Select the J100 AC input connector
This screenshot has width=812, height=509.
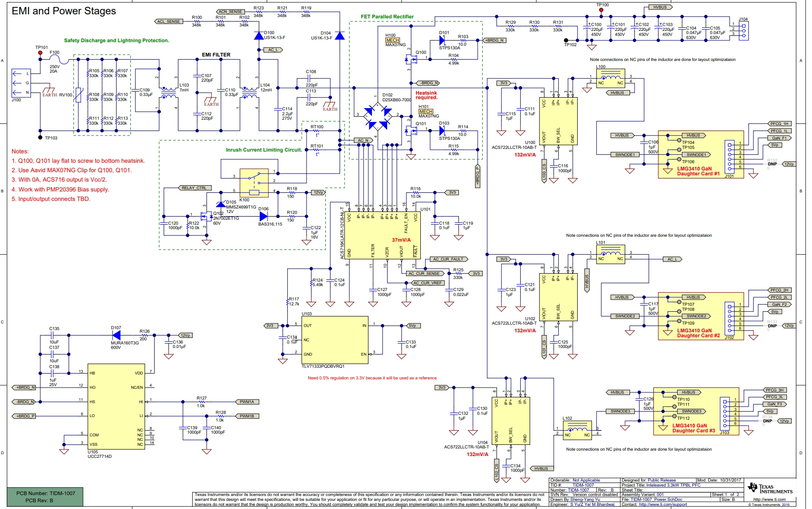pos(21,83)
